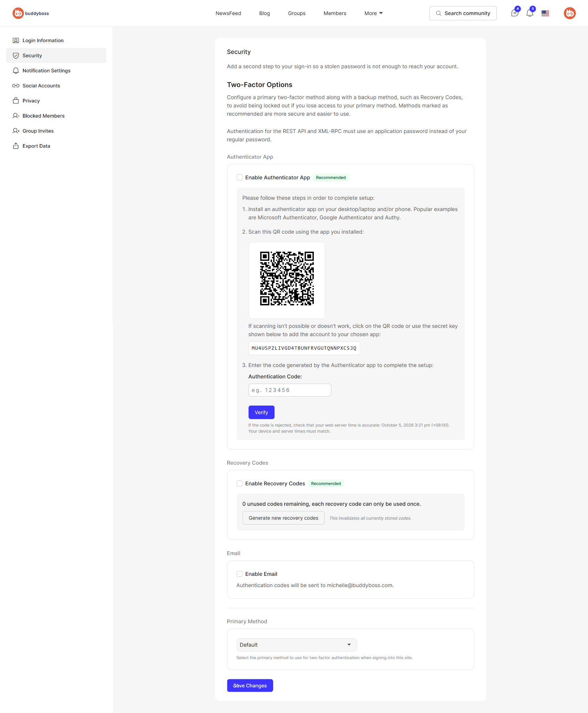Click Generate new recovery codes
This screenshot has height=713, width=588.
283,518
